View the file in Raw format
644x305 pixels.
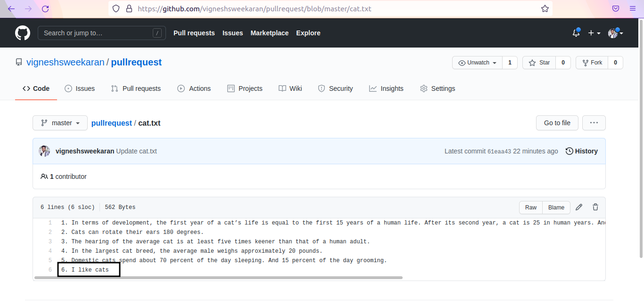coord(530,207)
